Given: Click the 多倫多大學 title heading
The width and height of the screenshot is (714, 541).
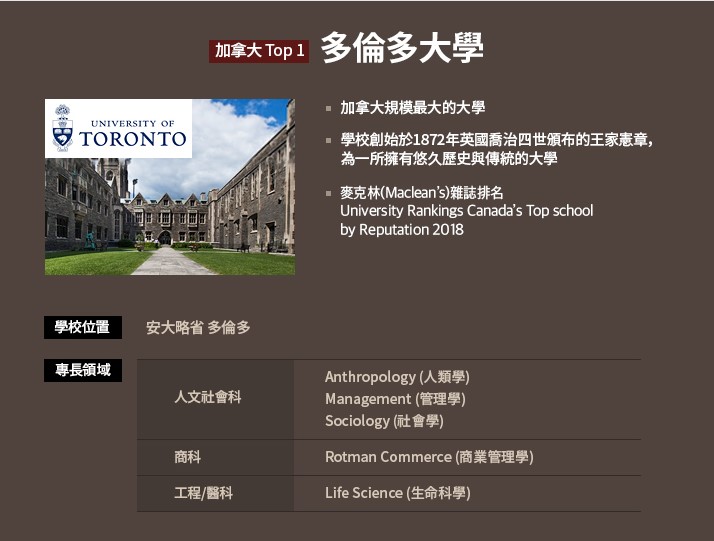Looking at the screenshot, I should click(402, 48).
